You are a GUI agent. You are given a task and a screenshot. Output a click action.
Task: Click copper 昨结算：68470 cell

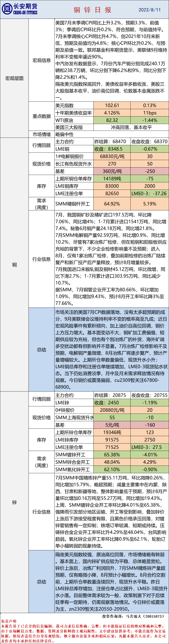point(112,142)
